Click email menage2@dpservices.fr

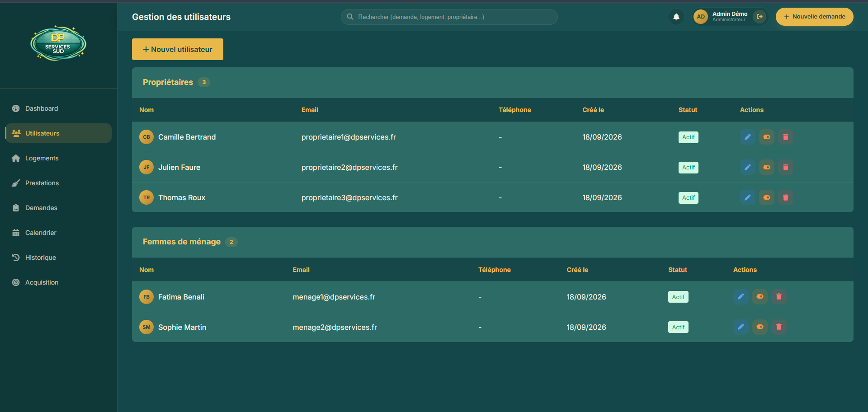(335, 327)
